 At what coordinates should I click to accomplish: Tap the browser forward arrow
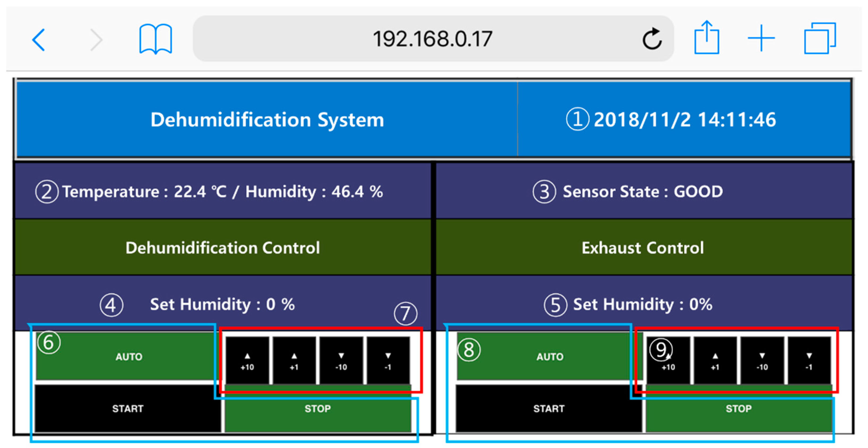coord(96,40)
